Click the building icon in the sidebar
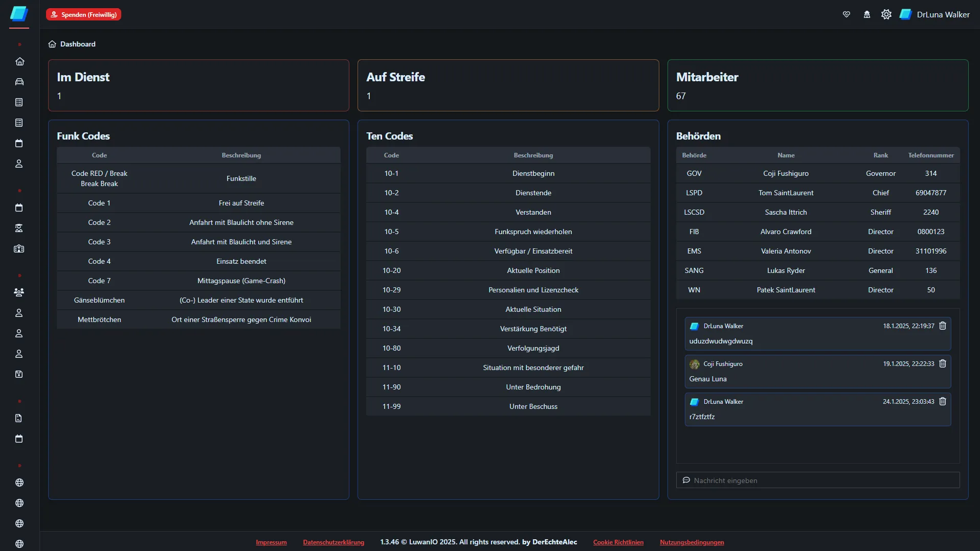Viewport: 980px width, 551px height. tap(19, 249)
